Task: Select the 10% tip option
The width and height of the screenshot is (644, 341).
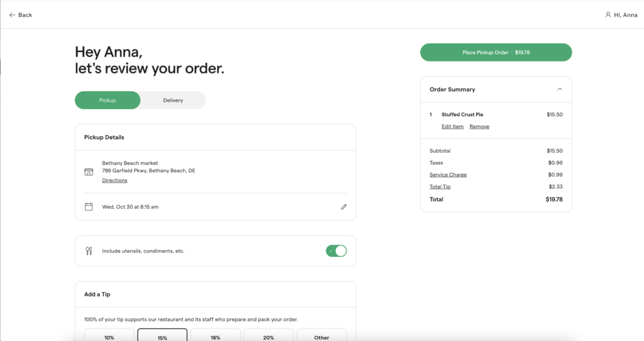Action: click(109, 337)
